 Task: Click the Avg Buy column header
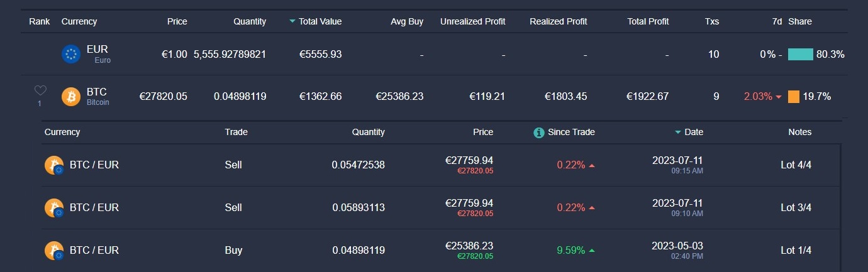pos(406,21)
